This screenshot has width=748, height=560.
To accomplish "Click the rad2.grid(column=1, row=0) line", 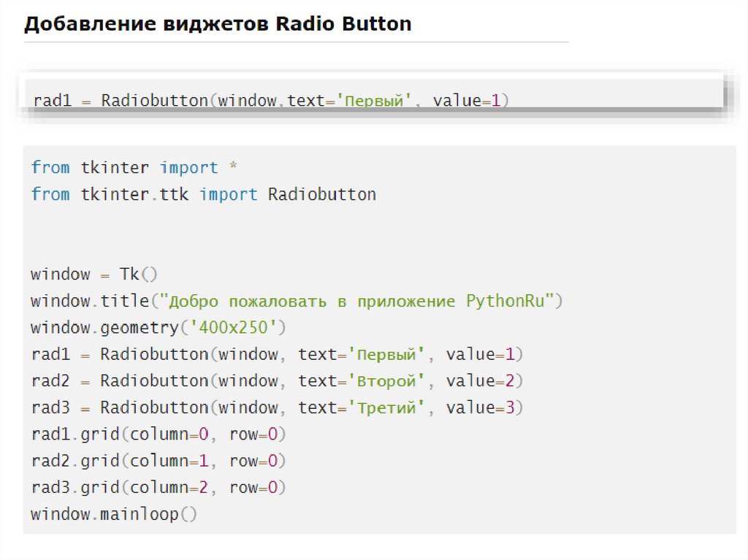I will coord(158,461).
